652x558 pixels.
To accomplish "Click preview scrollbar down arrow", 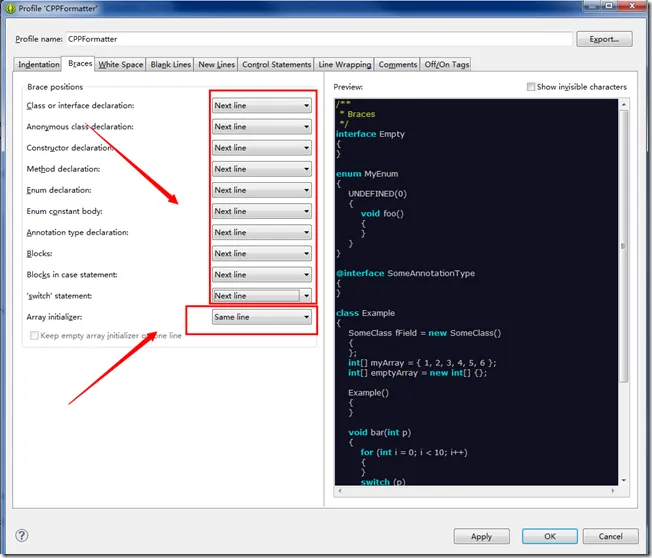I will pos(624,480).
